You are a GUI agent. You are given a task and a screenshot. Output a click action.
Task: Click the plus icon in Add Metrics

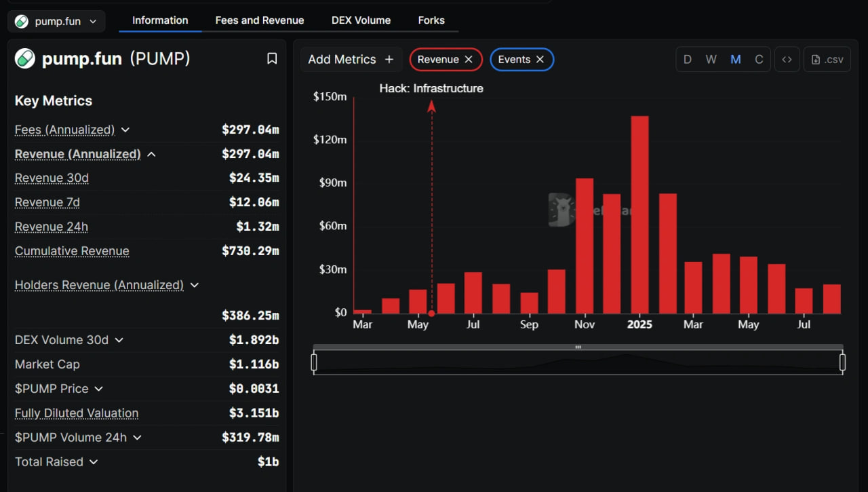[x=389, y=60]
